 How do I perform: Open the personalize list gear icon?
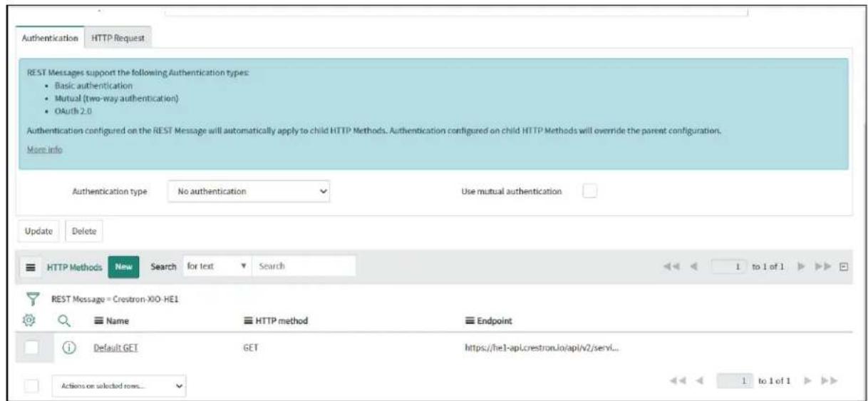click(x=31, y=322)
